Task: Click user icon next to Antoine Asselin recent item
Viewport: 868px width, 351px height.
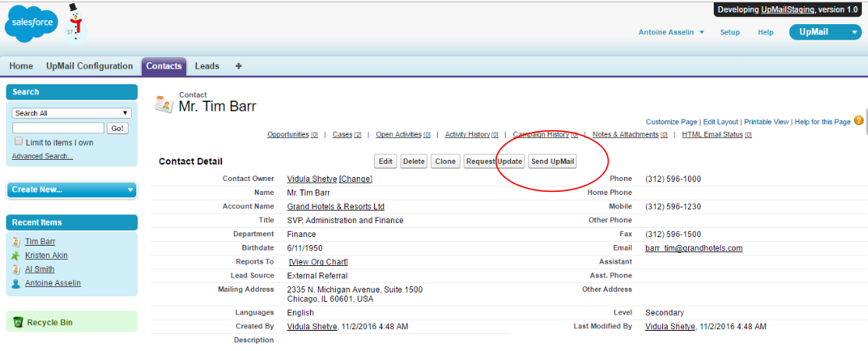Action: [x=16, y=283]
